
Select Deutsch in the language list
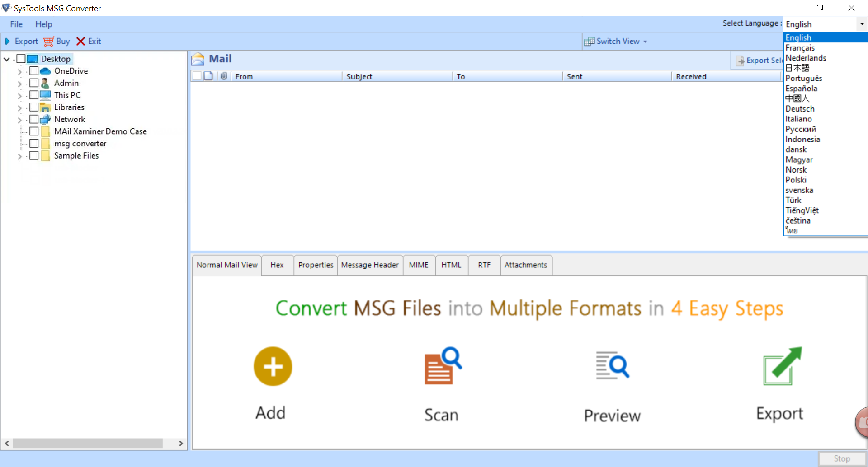click(826, 109)
